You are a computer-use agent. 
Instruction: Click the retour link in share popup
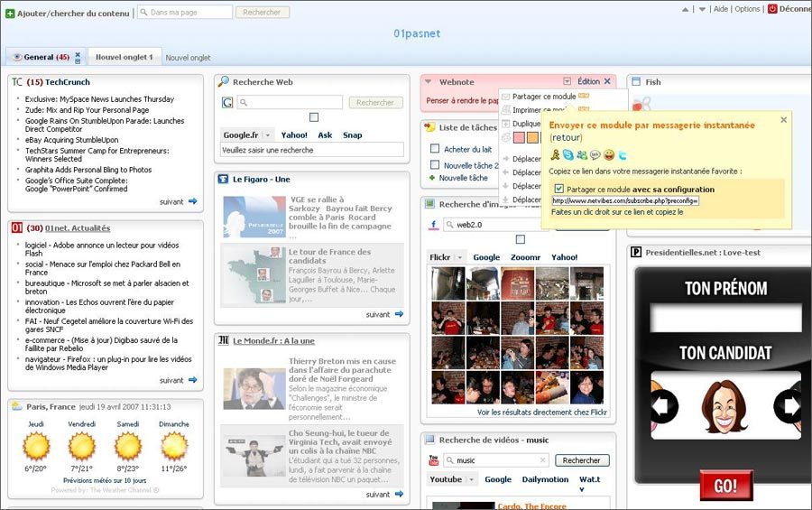point(566,137)
